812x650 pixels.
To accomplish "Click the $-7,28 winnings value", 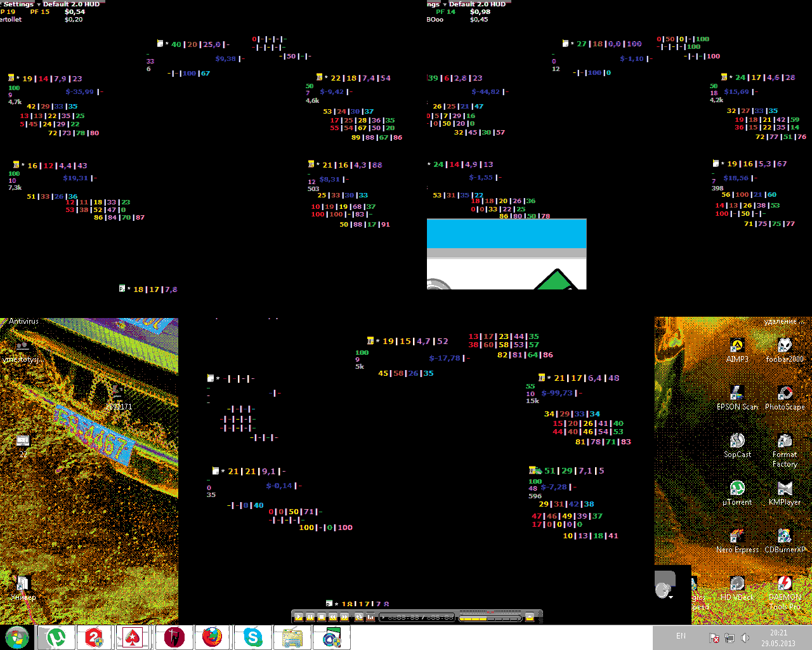I will point(554,487).
